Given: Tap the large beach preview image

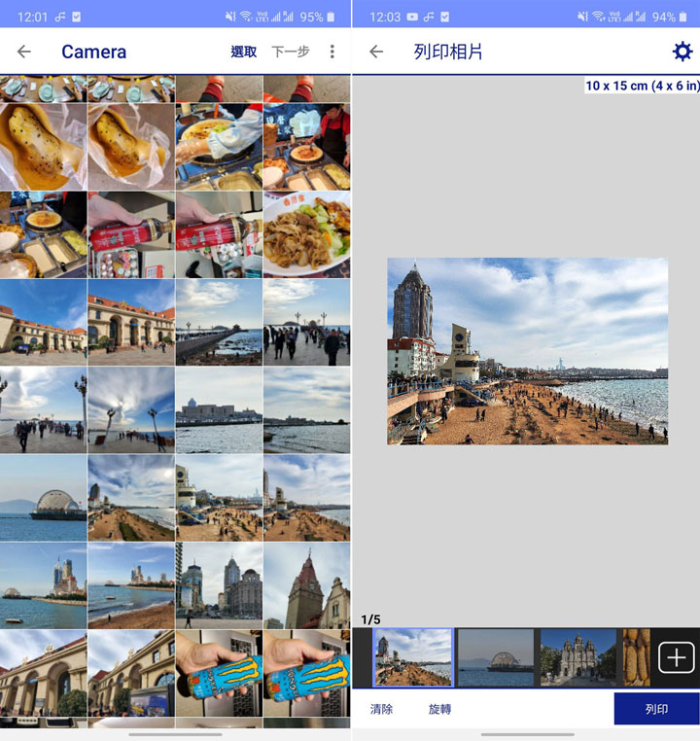Looking at the screenshot, I should (527, 351).
